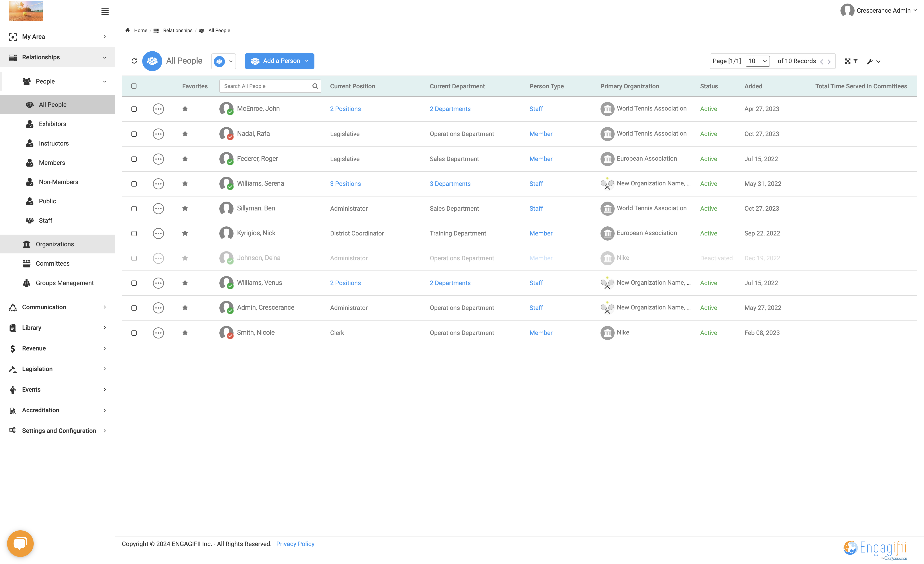Screen dimensions: 924x564
Task: Click the refresh icon beside All People
Action: point(134,61)
